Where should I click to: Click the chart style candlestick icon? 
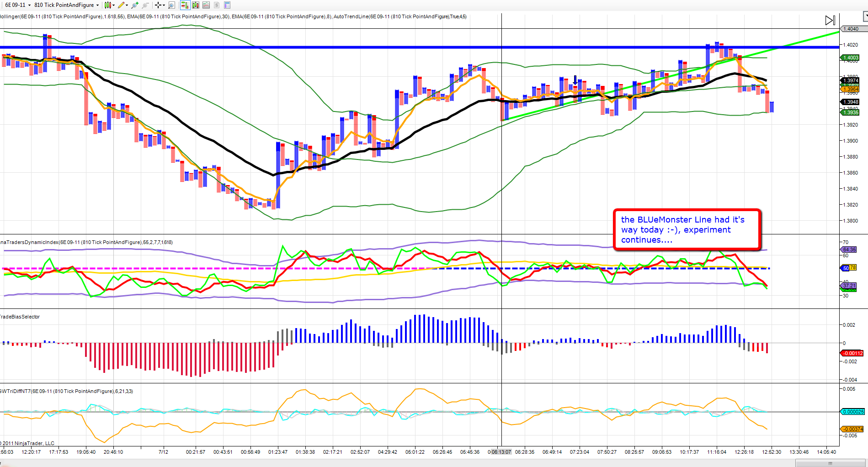(x=107, y=5)
